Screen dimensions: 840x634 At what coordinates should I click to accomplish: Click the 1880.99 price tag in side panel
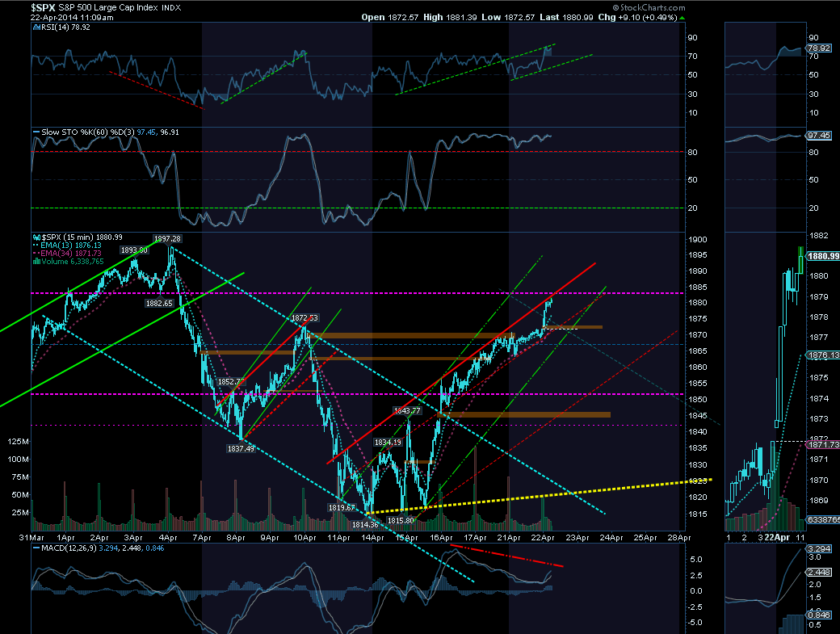[x=823, y=256]
